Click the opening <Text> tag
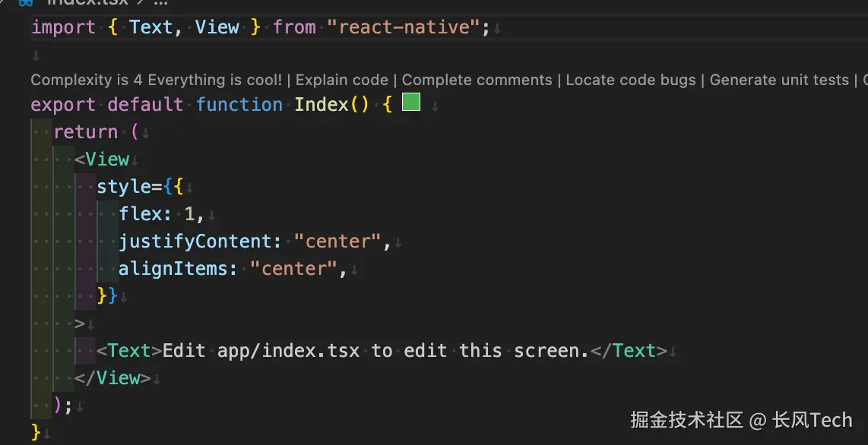Screen dimensions: 868x445 pos(129,351)
